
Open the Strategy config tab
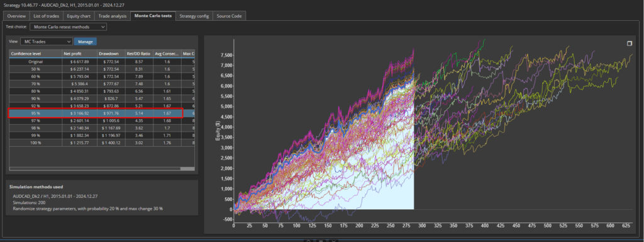click(x=194, y=16)
